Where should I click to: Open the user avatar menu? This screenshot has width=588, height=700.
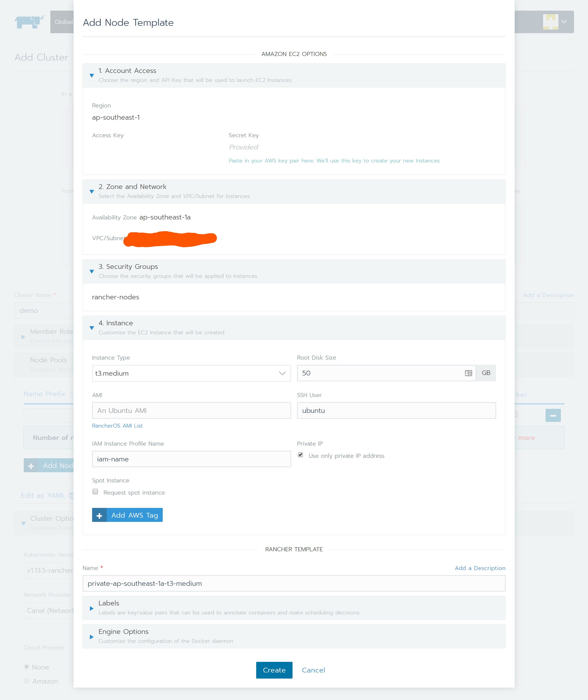tap(555, 22)
